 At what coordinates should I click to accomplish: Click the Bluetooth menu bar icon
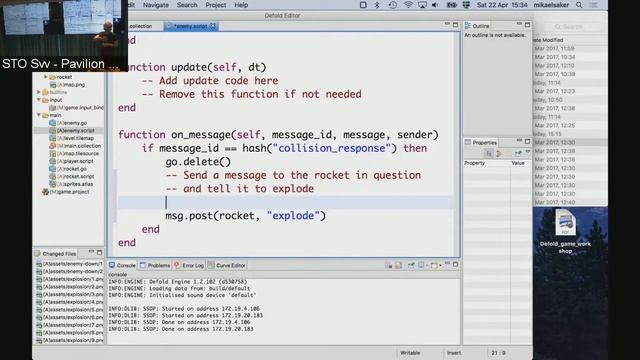[377, 5]
